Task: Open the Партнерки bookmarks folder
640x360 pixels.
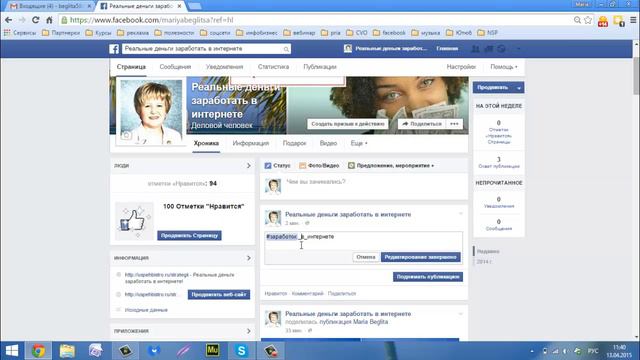Action: pos(61,33)
